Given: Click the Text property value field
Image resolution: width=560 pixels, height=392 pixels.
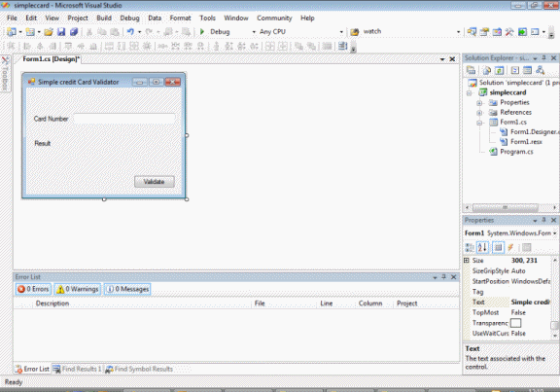Looking at the screenshot, I should [530, 302].
